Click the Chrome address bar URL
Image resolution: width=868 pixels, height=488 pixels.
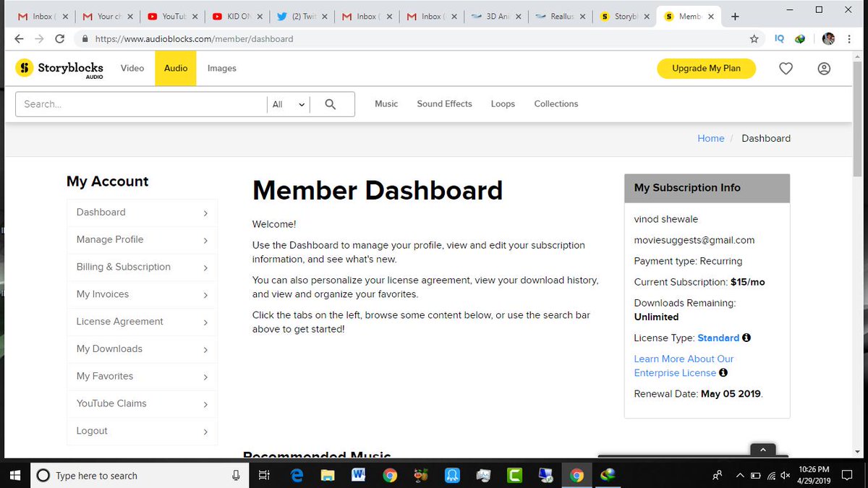pos(195,39)
